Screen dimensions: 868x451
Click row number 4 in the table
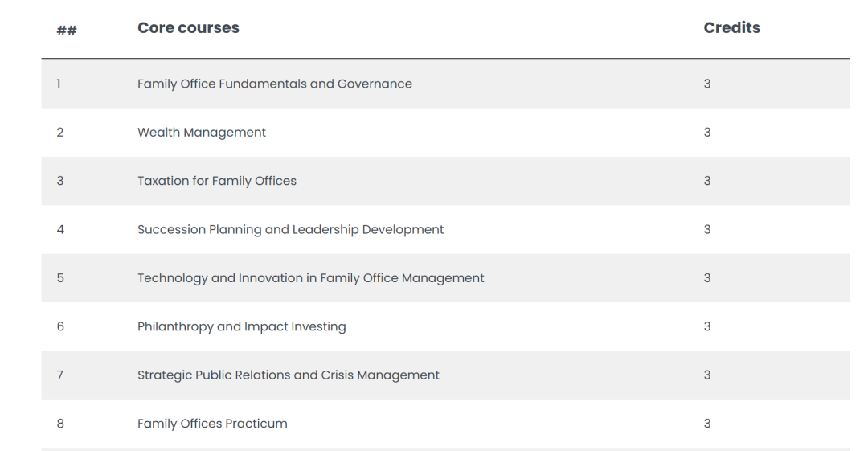pyautogui.click(x=60, y=230)
